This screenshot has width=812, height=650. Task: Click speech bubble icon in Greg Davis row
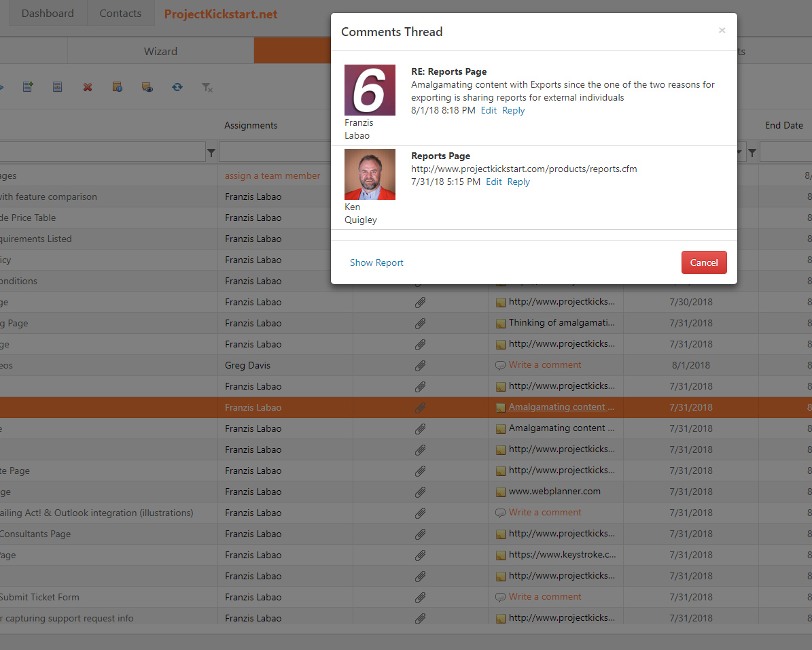coord(500,365)
